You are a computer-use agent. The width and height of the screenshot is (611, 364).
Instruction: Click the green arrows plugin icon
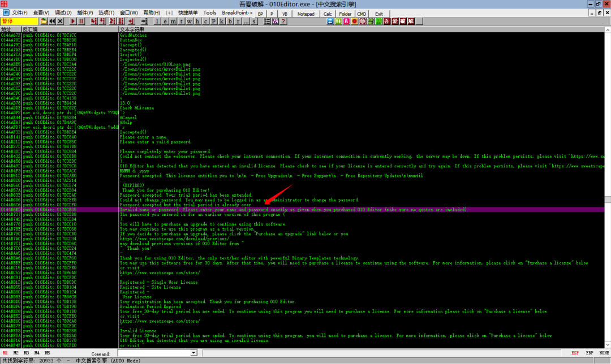(338, 21)
